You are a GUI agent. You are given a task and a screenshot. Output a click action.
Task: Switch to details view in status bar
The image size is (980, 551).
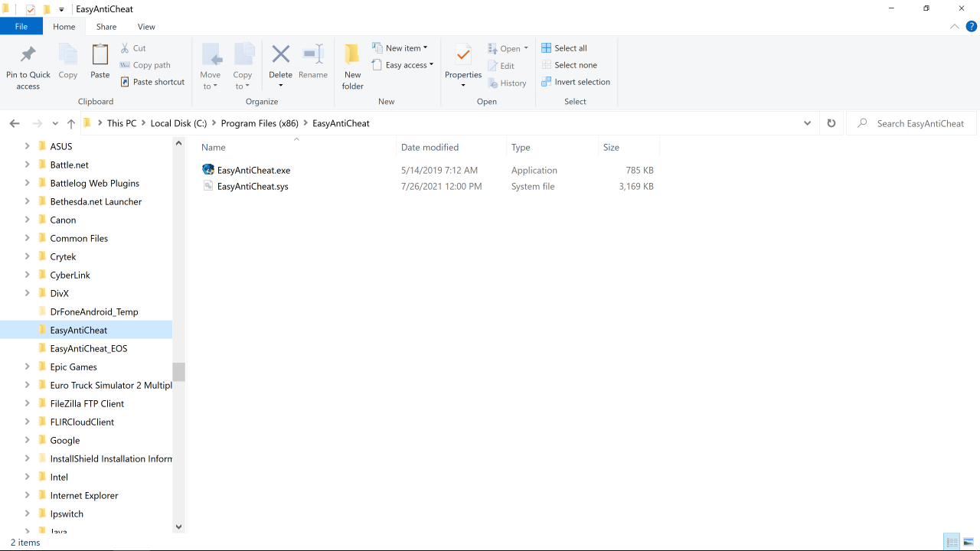pyautogui.click(x=952, y=543)
